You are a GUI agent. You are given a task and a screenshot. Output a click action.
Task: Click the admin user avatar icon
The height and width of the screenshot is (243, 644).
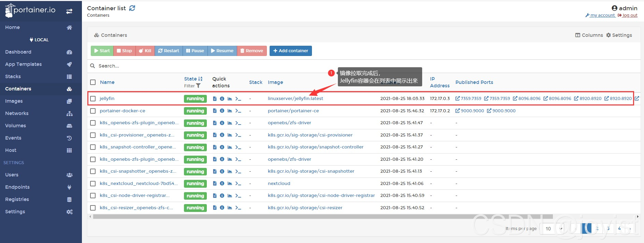tap(614, 8)
